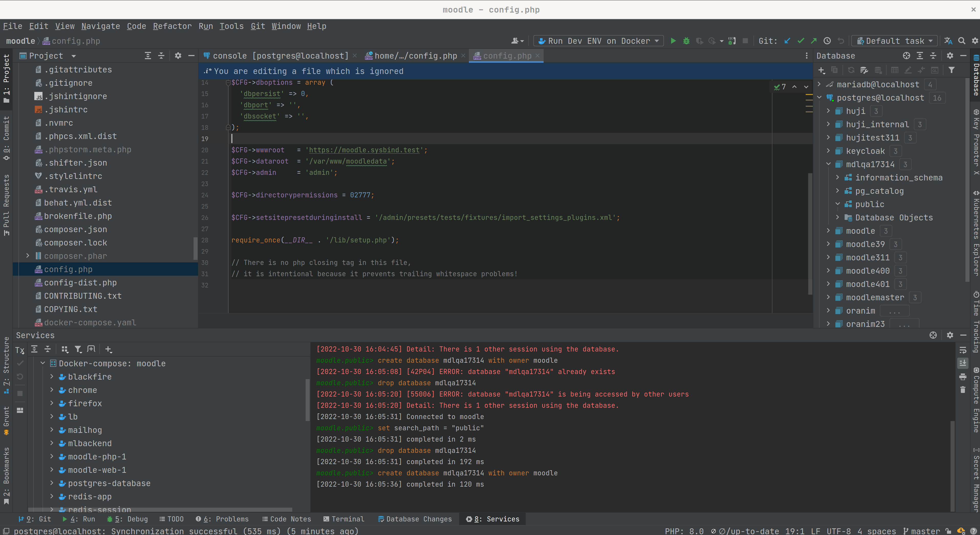The image size is (980, 535).
Task: Clear console output with the trash icon
Action: 963,390
